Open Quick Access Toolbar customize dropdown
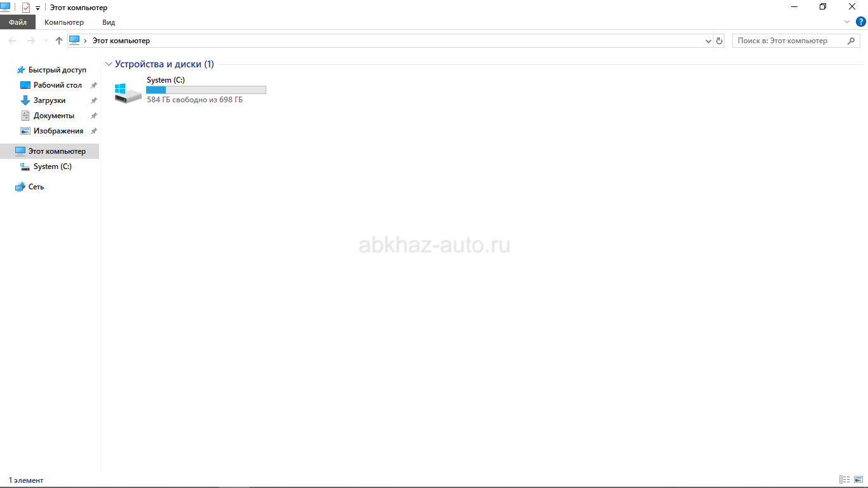 37,8
